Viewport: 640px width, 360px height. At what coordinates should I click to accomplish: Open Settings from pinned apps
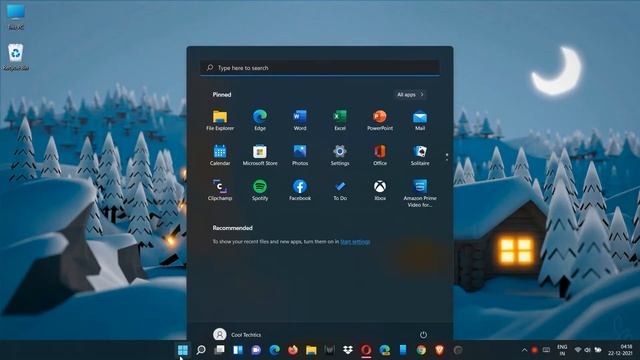pos(340,155)
